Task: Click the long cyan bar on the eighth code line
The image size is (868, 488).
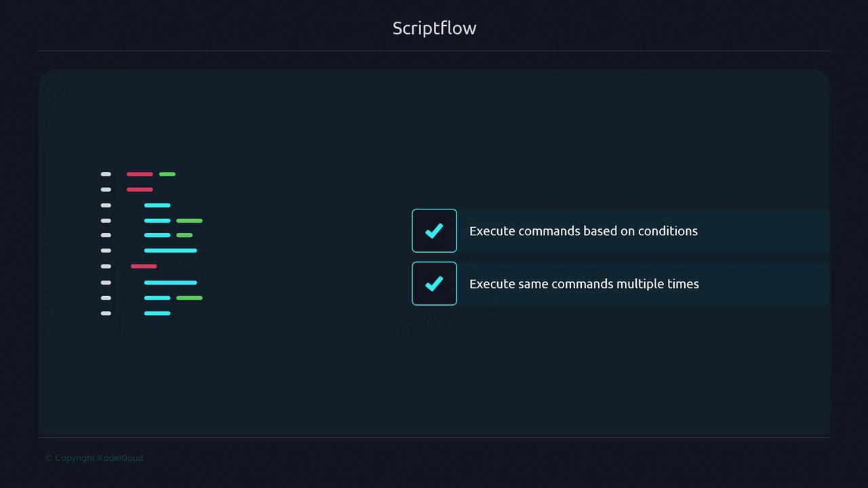Action: 170,283
